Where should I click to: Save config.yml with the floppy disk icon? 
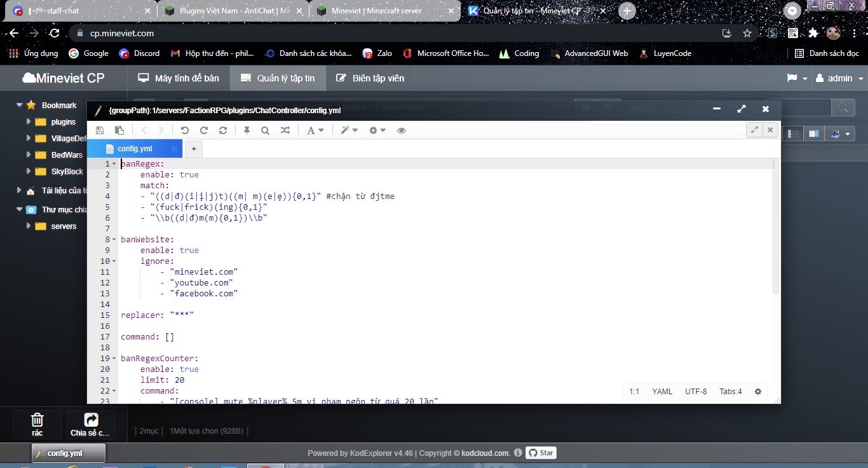pyautogui.click(x=100, y=130)
